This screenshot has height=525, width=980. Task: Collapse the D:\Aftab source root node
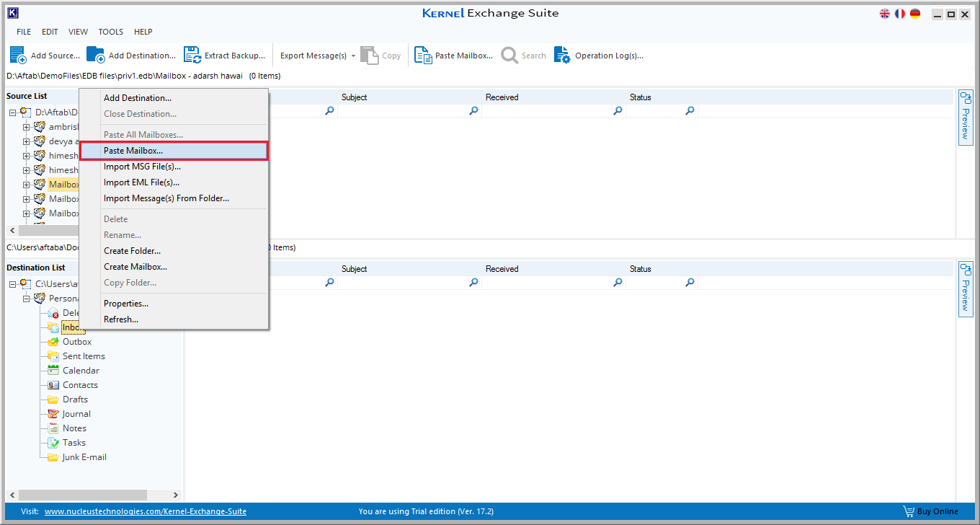coord(13,112)
